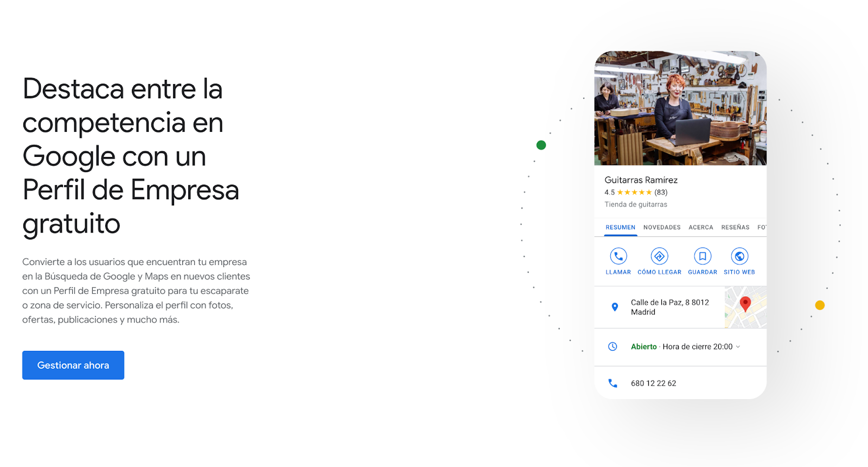Tap the Cómo llegar directions icon
The width and height of the screenshot is (868, 467).
[x=659, y=256]
